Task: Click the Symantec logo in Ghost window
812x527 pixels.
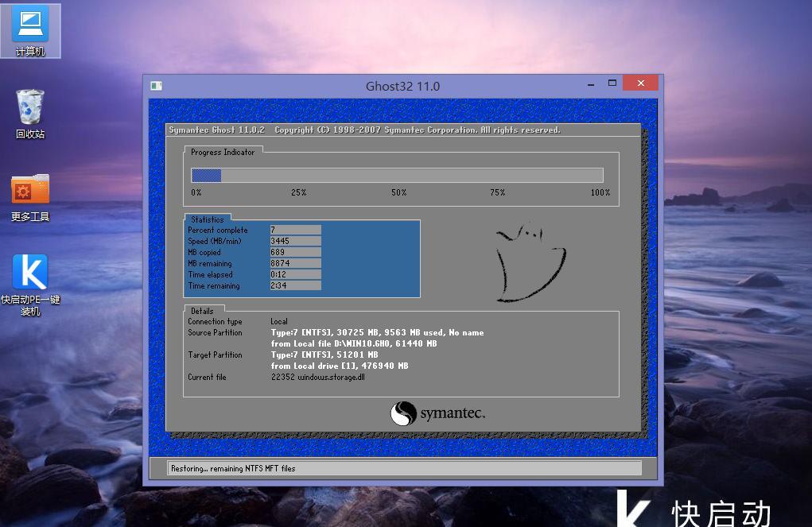Action: click(438, 413)
